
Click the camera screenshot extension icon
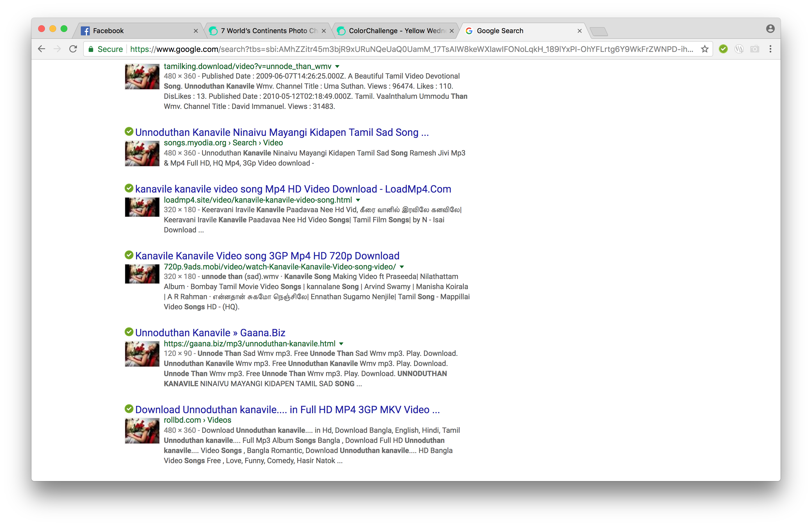pyautogui.click(x=755, y=49)
